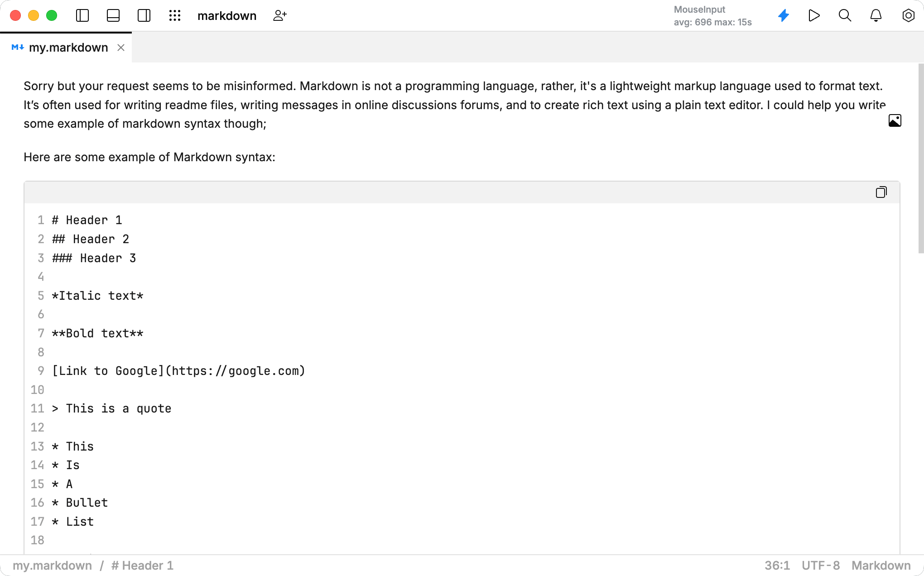This screenshot has height=576, width=924.
Task: Copy the code block contents
Action: tap(881, 192)
